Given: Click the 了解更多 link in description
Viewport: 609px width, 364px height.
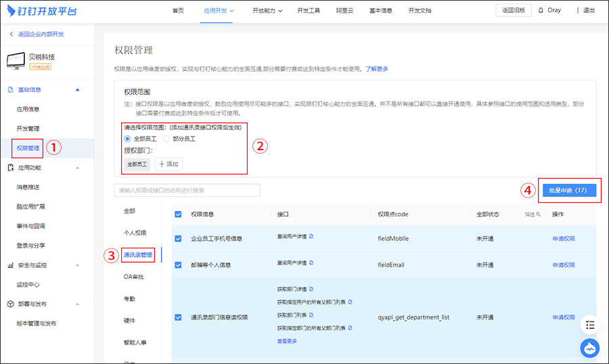Looking at the screenshot, I should 377,69.
